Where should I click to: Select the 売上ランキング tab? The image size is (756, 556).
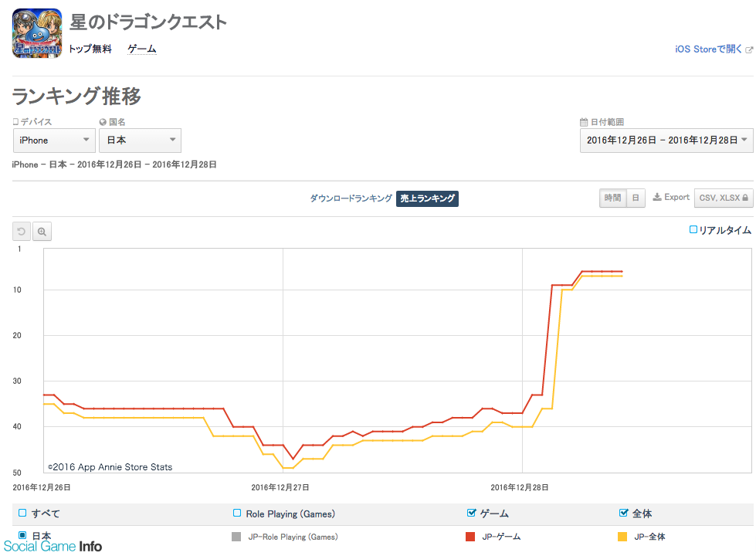pos(427,198)
